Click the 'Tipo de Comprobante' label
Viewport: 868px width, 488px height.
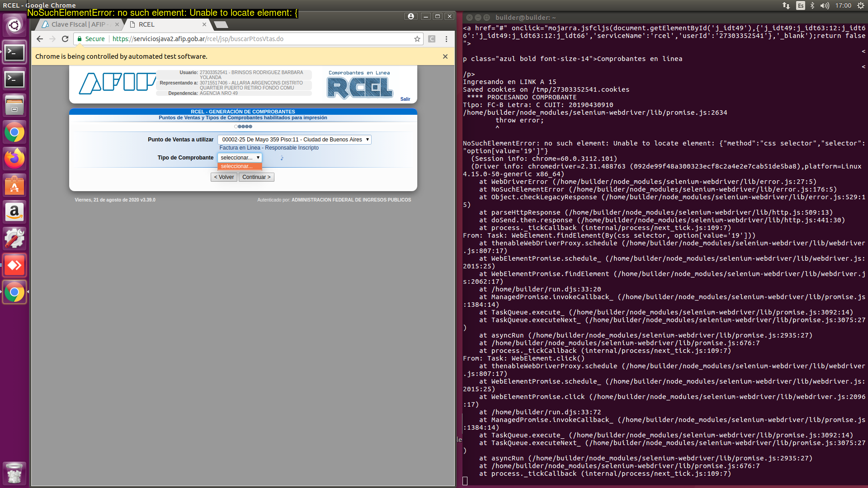point(185,158)
